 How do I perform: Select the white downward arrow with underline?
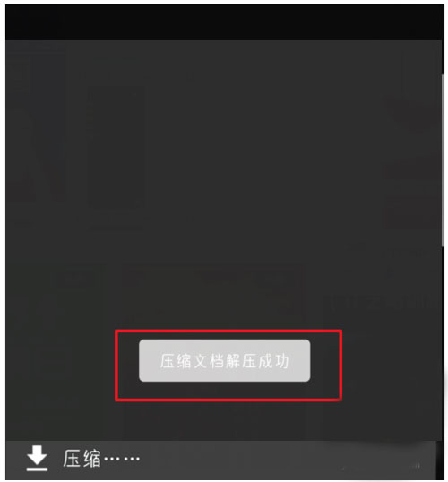coord(37,458)
